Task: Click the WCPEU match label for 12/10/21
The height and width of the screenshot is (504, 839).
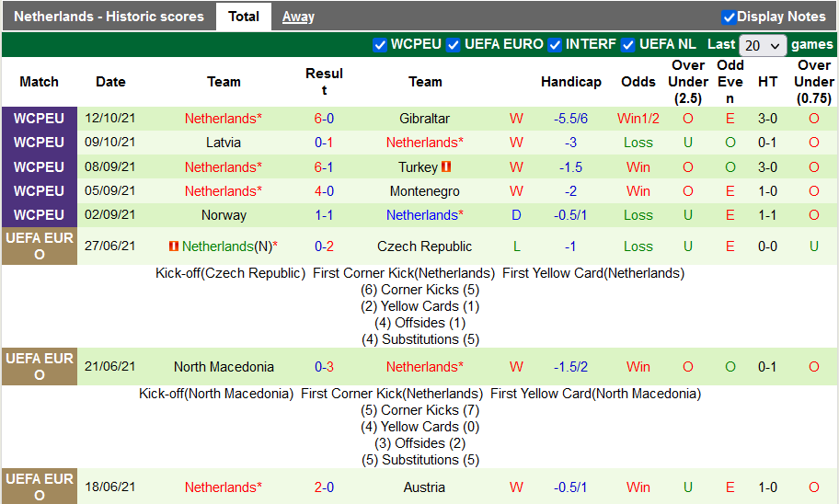Action: pos(39,119)
